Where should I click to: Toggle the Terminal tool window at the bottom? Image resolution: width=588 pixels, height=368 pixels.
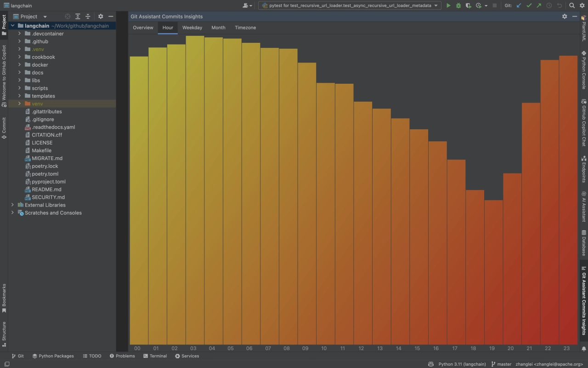click(155, 356)
